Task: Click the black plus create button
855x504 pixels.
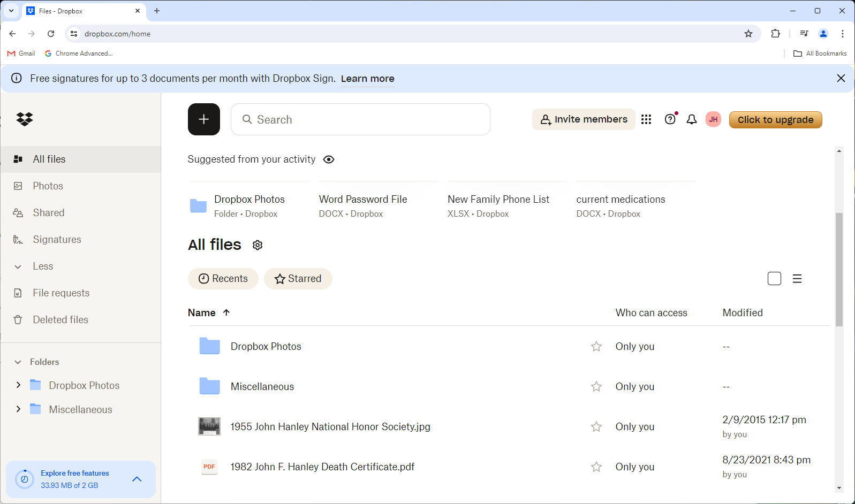Action: pyautogui.click(x=204, y=119)
